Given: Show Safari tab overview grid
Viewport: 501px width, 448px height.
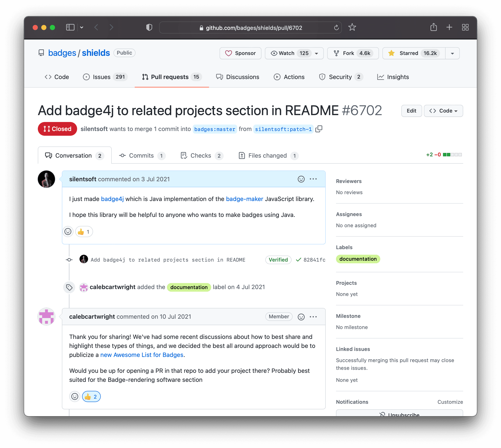Looking at the screenshot, I should pos(465,27).
